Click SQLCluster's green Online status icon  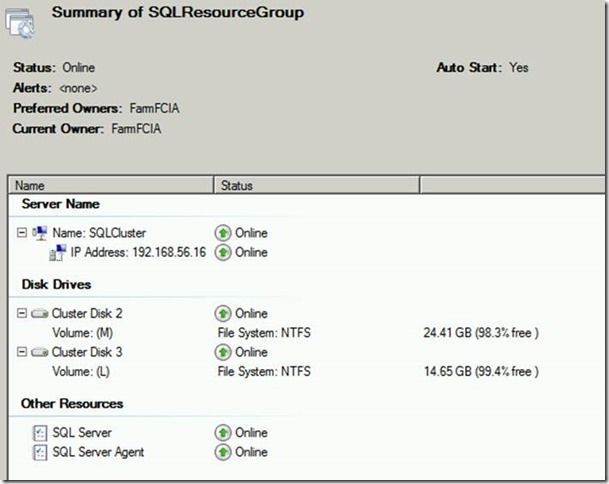pyautogui.click(x=224, y=233)
